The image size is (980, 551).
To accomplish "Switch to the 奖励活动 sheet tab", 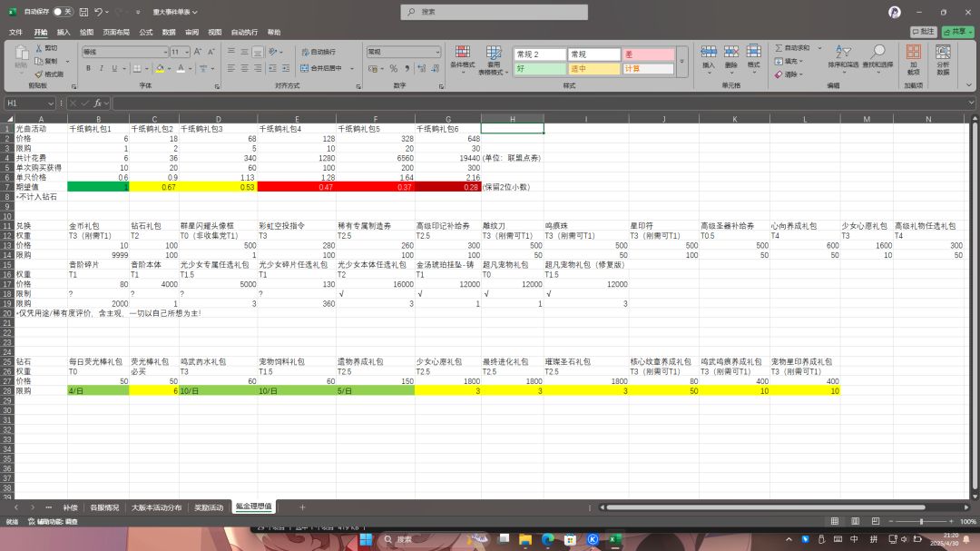I will (209, 507).
